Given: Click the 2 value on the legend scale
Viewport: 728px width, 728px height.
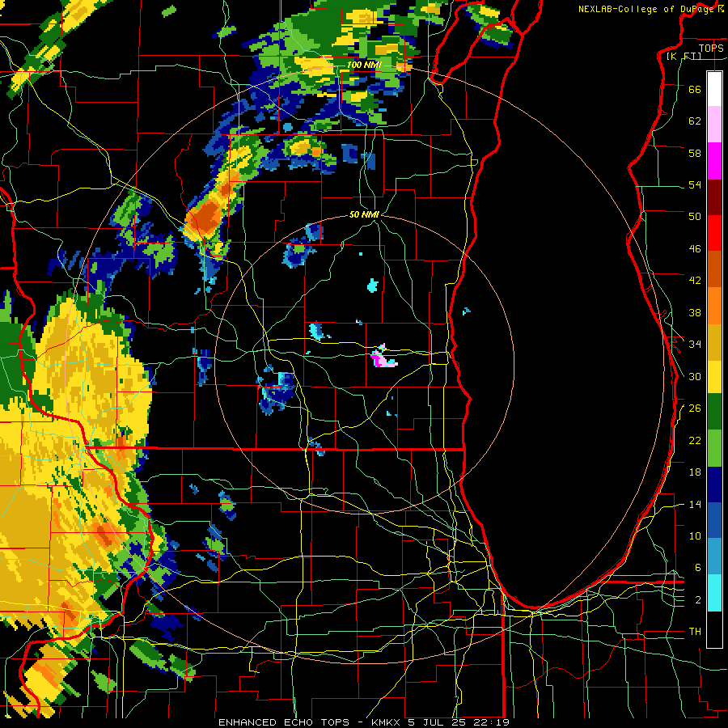Looking at the screenshot, I should click(698, 600).
